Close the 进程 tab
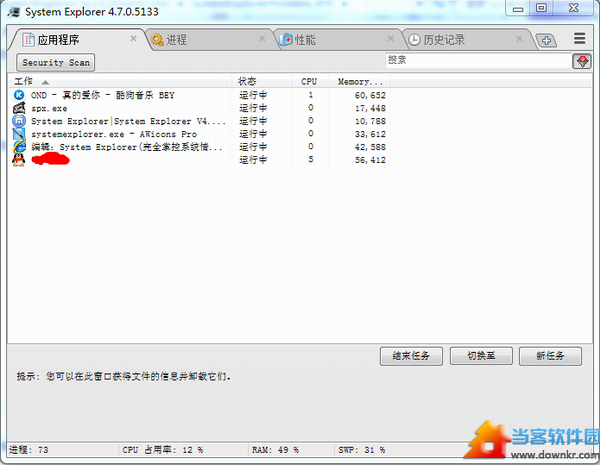The height and width of the screenshot is (465, 600). tap(262, 38)
